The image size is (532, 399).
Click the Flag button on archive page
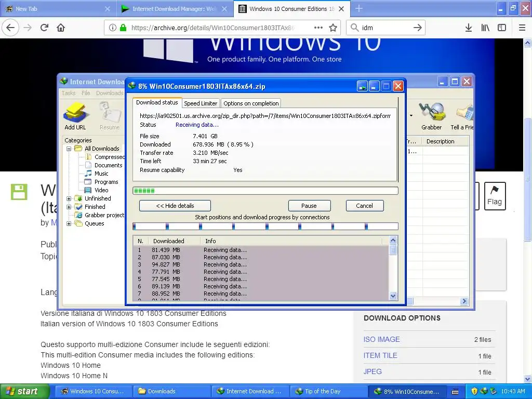495,196
